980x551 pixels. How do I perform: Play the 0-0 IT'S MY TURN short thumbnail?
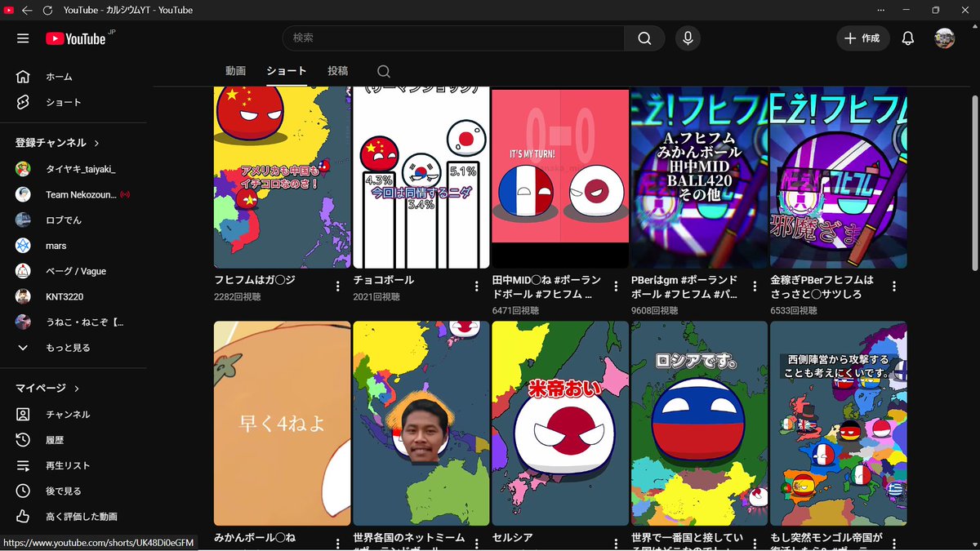[x=560, y=177]
